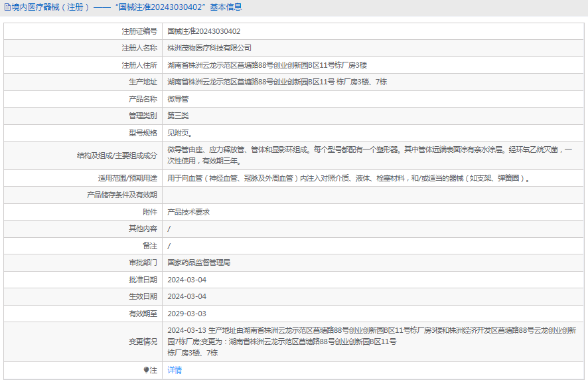Click the 变更情况 label

pyautogui.click(x=143, y=341)
